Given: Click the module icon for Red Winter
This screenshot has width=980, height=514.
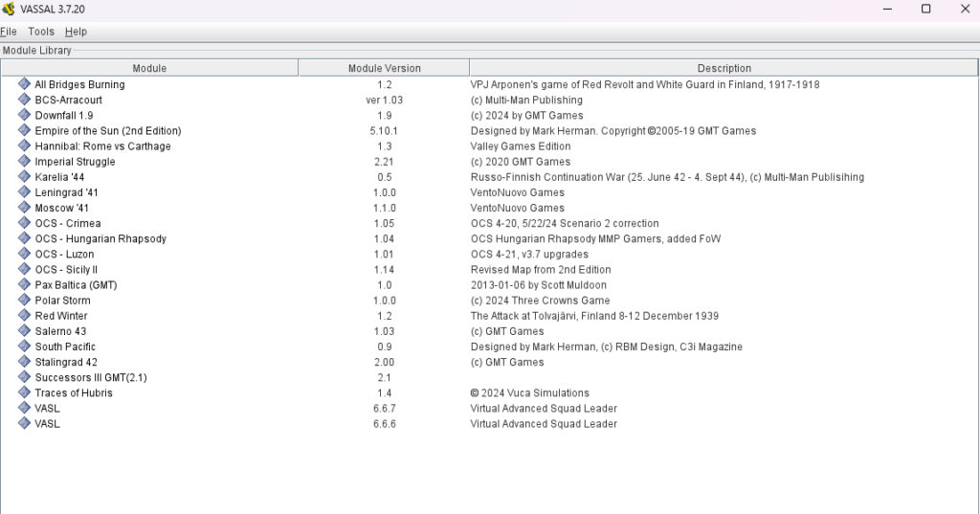Looking at the screenshot, I should [24, 316].
